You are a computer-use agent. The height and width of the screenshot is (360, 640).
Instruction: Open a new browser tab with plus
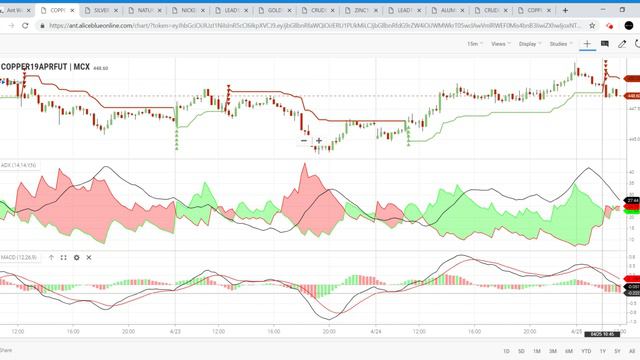pos(565,10)
